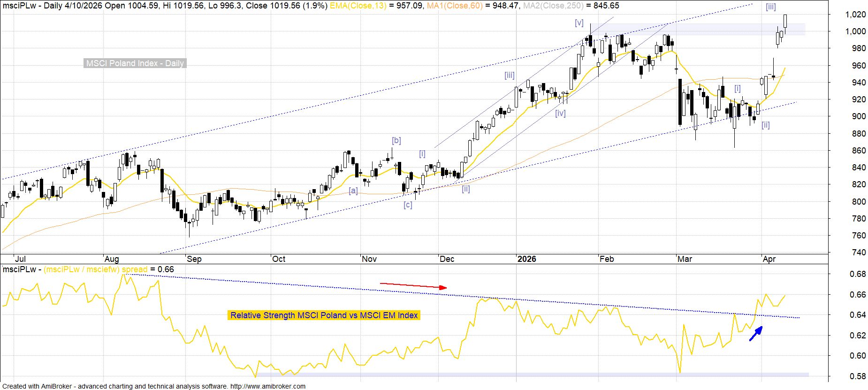Click the [a] wave label

coord(353,191)
